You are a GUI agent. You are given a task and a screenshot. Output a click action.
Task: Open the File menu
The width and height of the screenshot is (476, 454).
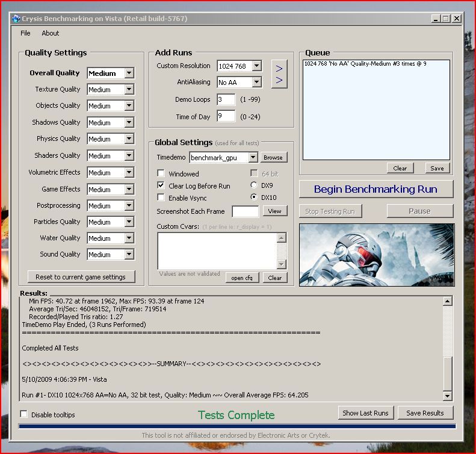(25, 33)
